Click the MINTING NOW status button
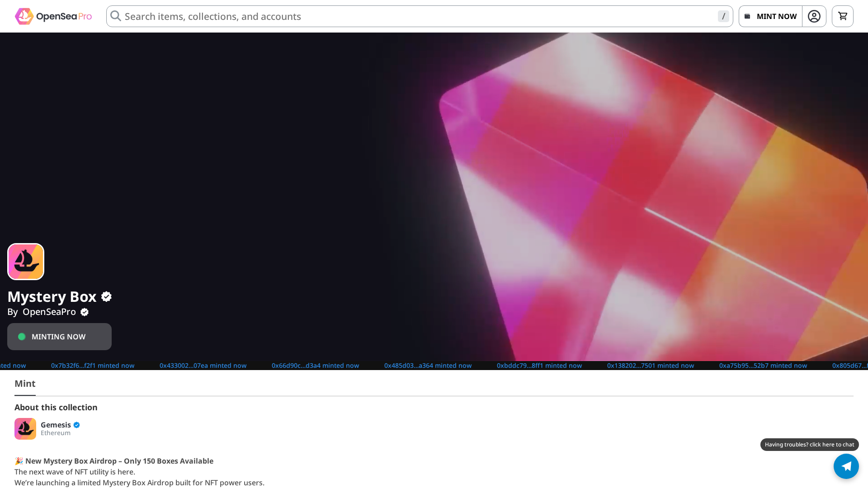 pos(59,337)
